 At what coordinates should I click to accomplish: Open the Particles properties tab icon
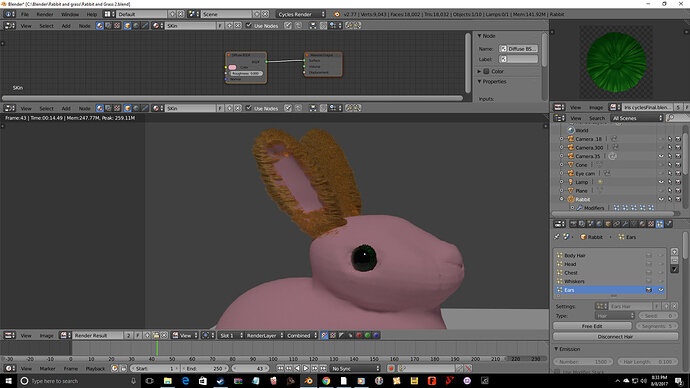[659, 224]
